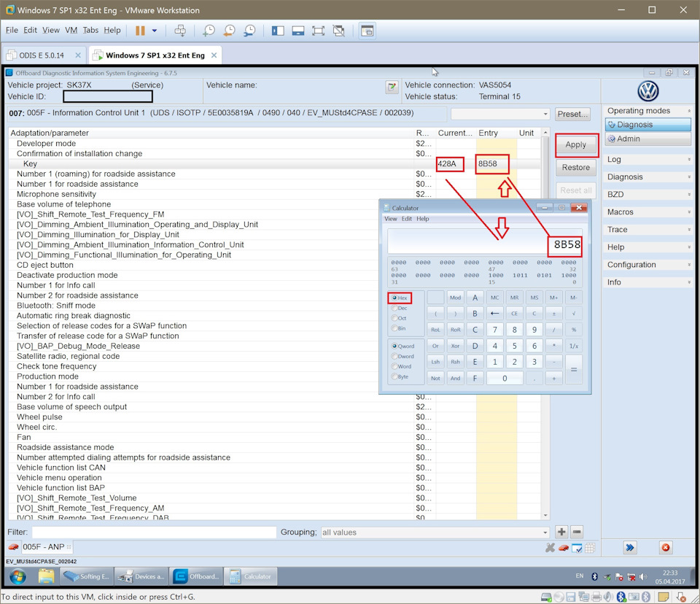Screen dimensions: 700x604
Task: Click the Bluetooth tray icon in Windows taskbar
Action: (x=594, y=576)
